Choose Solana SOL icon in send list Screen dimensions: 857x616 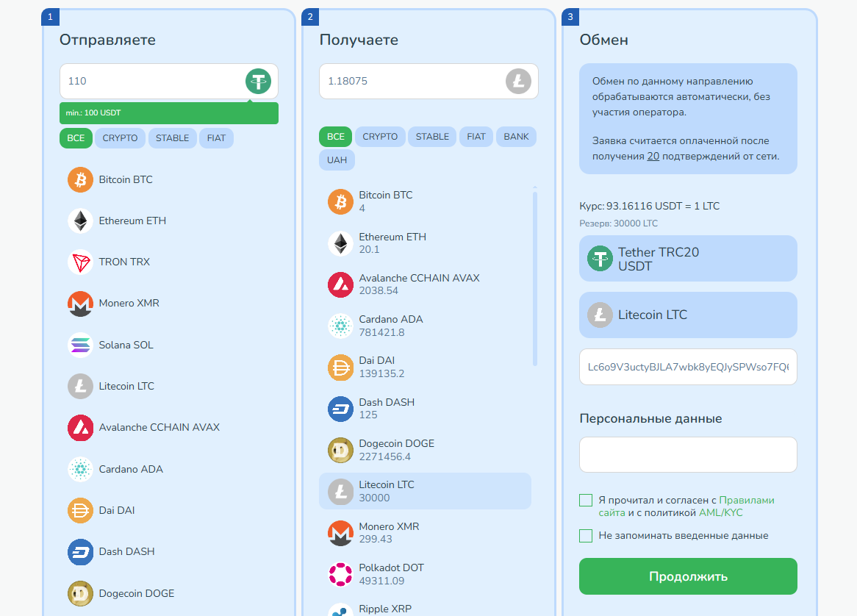coord(80,345)
